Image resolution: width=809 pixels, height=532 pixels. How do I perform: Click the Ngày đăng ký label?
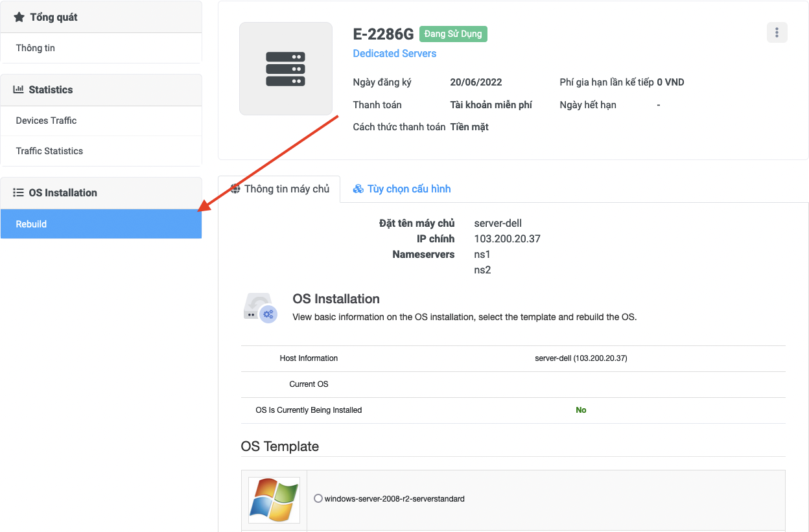382,82
